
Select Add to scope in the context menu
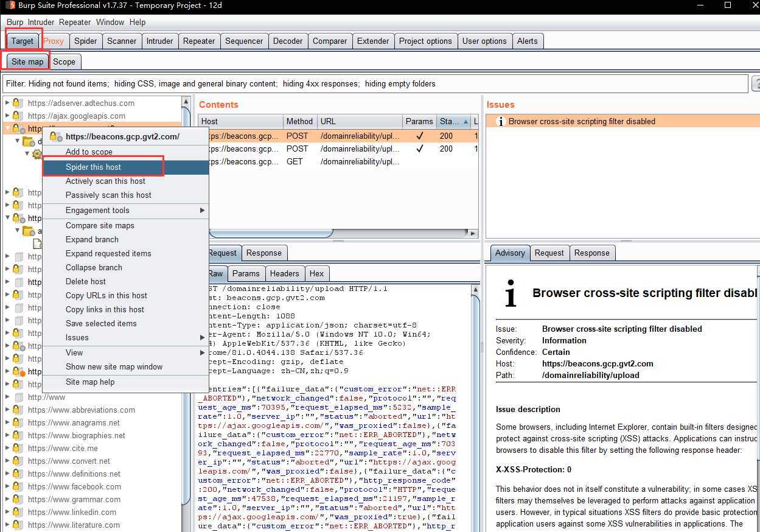[x=126, y=152]
